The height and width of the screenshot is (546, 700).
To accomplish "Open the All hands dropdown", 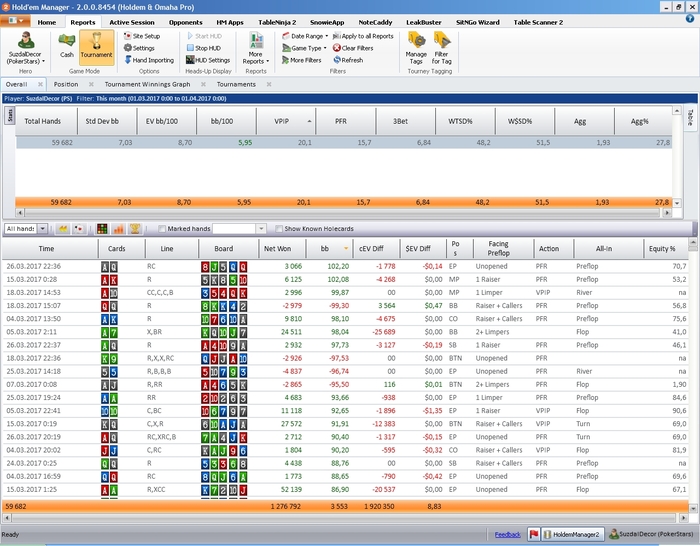I will tap(42, 229).
